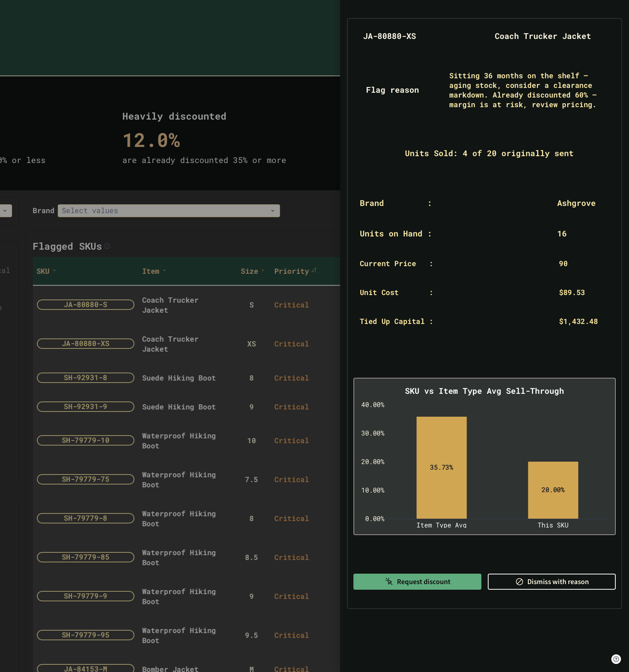Click size XS in JA-80880-XS row
The width and height of the screenshot is (629, 672).
coord(252,344)
